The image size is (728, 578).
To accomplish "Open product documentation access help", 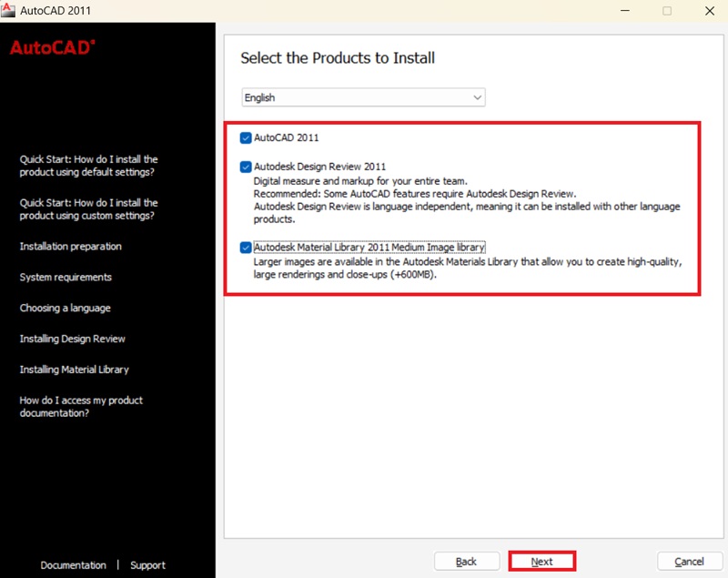I will (x=81, y=407).
